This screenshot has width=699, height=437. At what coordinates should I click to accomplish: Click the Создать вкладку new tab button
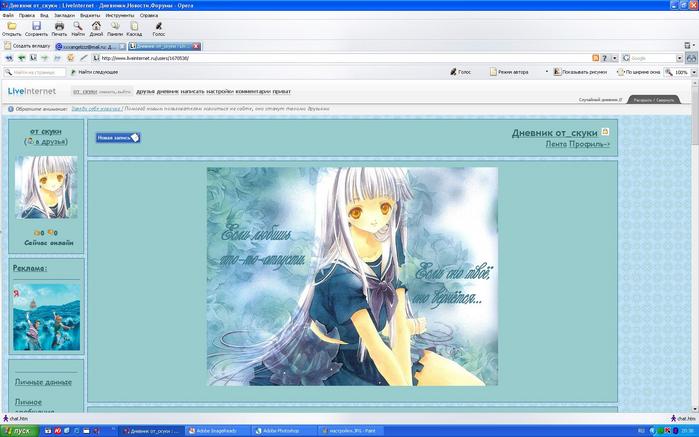pyautogui.click(x=27, y=46)
